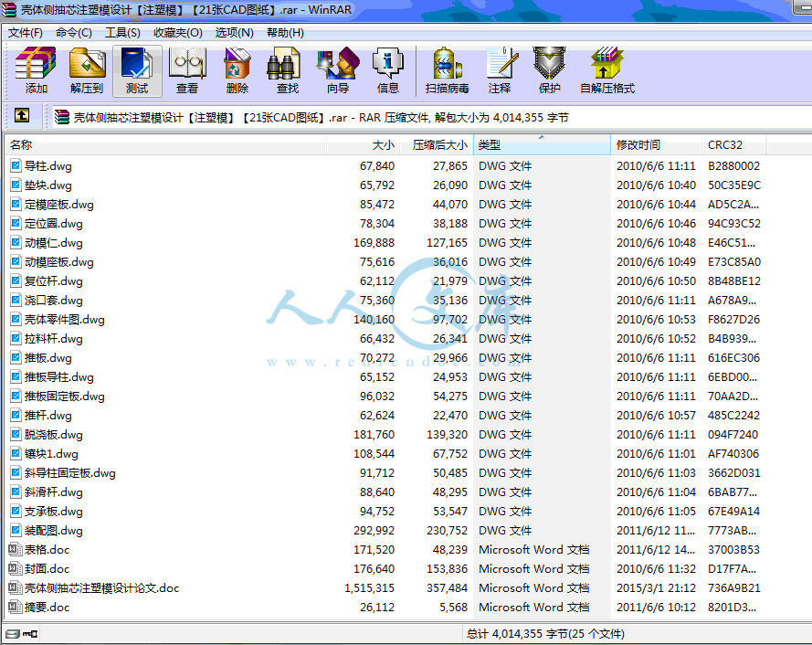This screenshot has height=645, width=812.
Task: Select 动模仁.dwg file name
Action: 53,242
